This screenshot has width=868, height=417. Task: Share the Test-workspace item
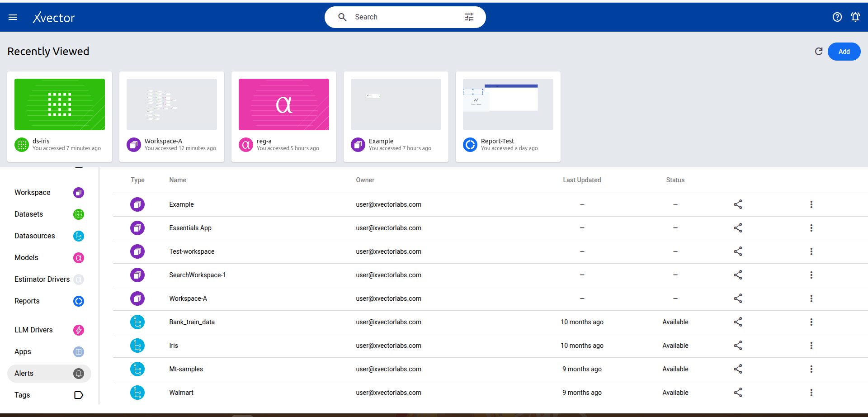[738, 251]
